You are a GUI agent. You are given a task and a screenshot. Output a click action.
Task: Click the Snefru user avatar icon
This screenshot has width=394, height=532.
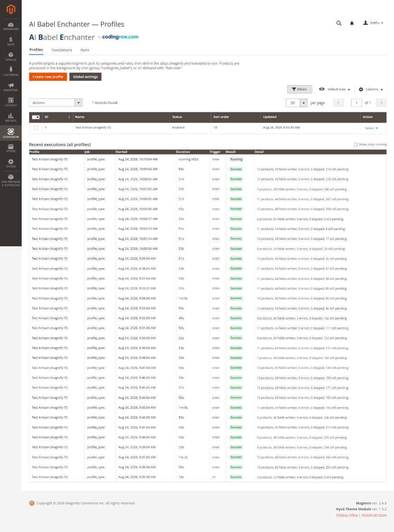365,23
